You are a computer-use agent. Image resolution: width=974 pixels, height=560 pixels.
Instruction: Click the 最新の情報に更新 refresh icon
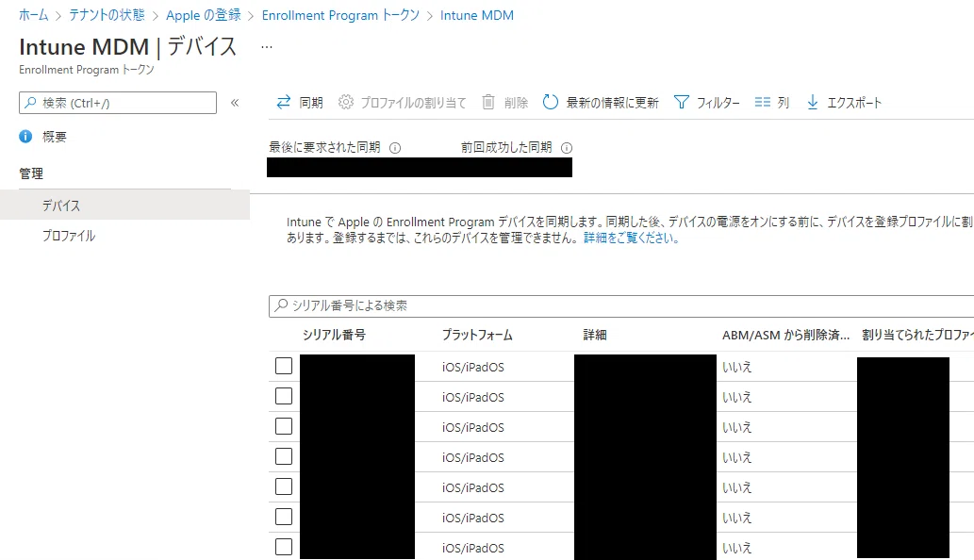coord(551,102)
